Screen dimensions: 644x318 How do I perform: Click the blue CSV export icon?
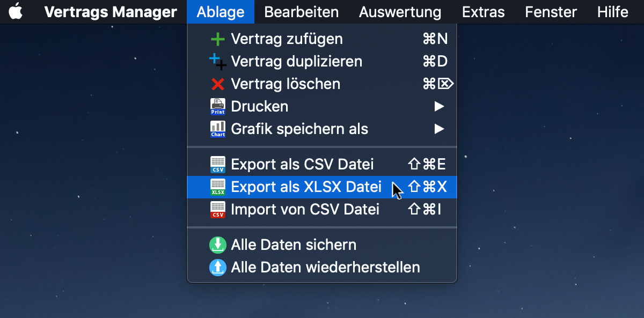[x=217, y=164]
